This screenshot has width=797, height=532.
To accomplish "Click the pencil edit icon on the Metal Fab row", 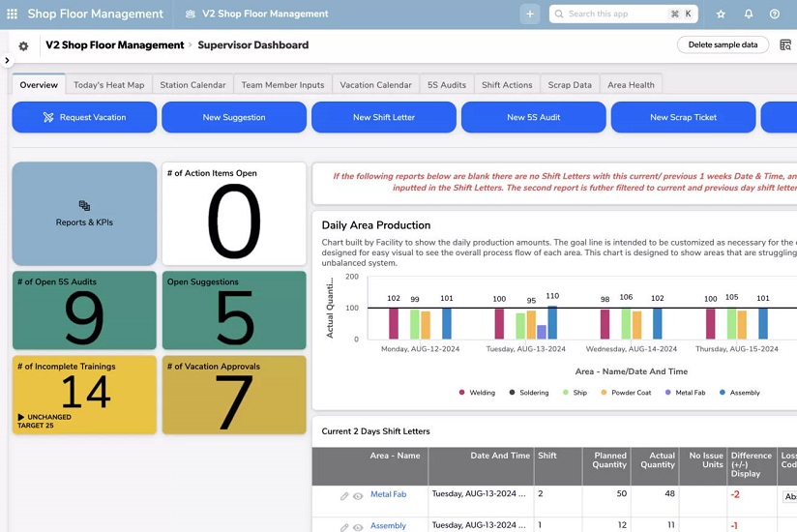I will 343,496.
